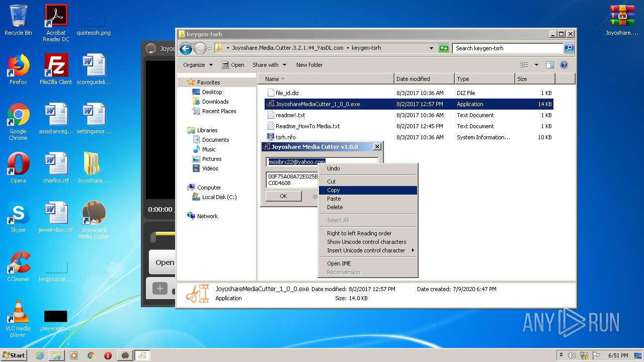
Task: Click the email field in keygen dialog
Action: coord(322,162)
